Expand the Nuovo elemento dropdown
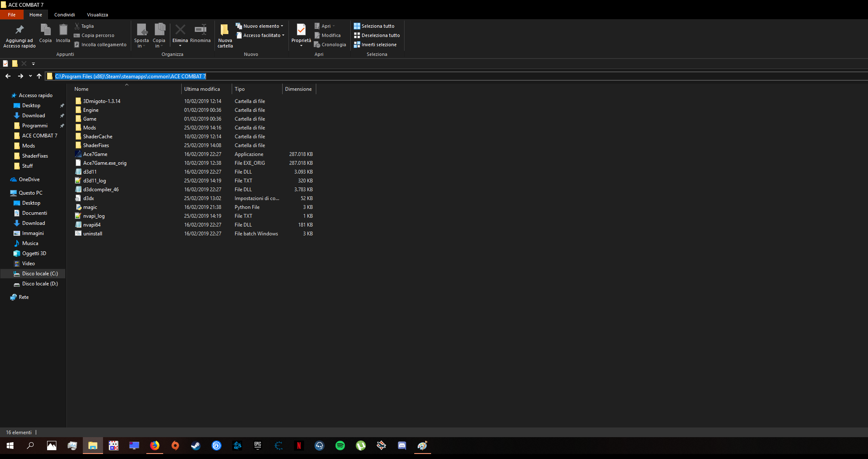 click(259, 26)
